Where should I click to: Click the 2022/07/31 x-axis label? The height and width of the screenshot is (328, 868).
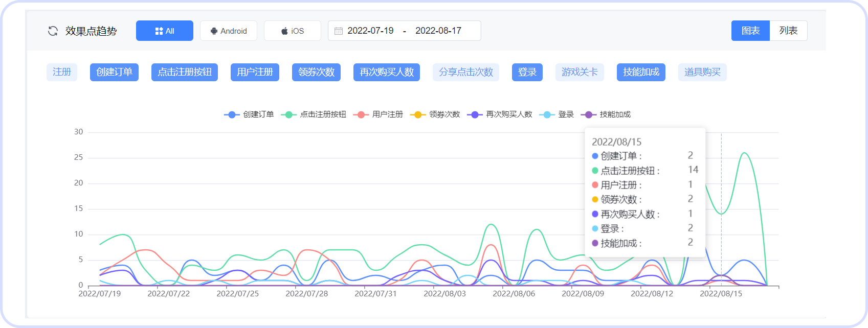(376, 294)
